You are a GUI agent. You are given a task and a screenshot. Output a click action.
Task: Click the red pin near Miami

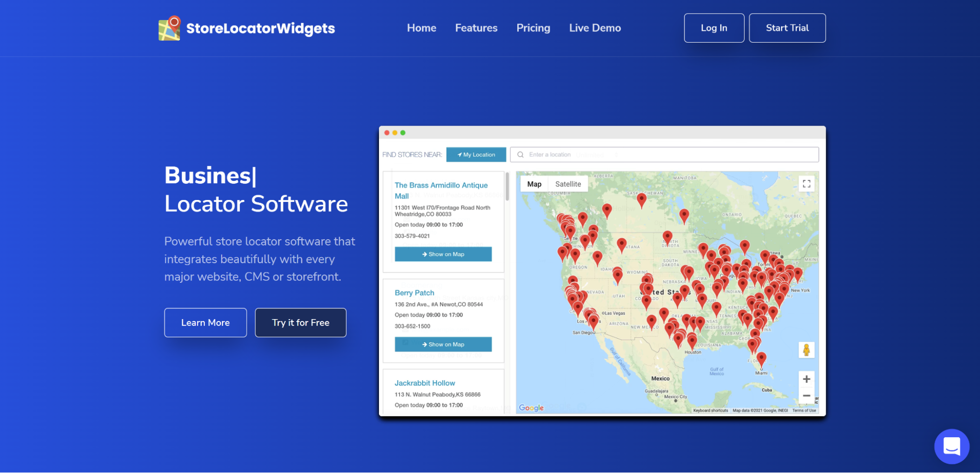click(x=761, y=359)
